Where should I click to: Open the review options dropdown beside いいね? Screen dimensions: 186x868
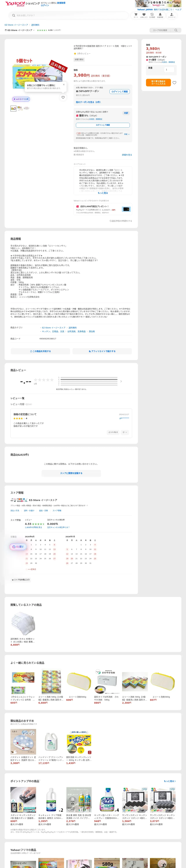click(125, 432)
